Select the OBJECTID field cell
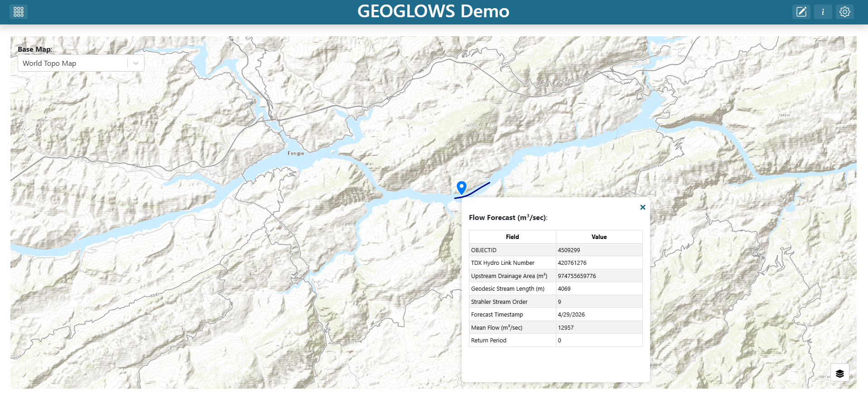Viewport: 868px width, 395px height. (x=512, y=250)
